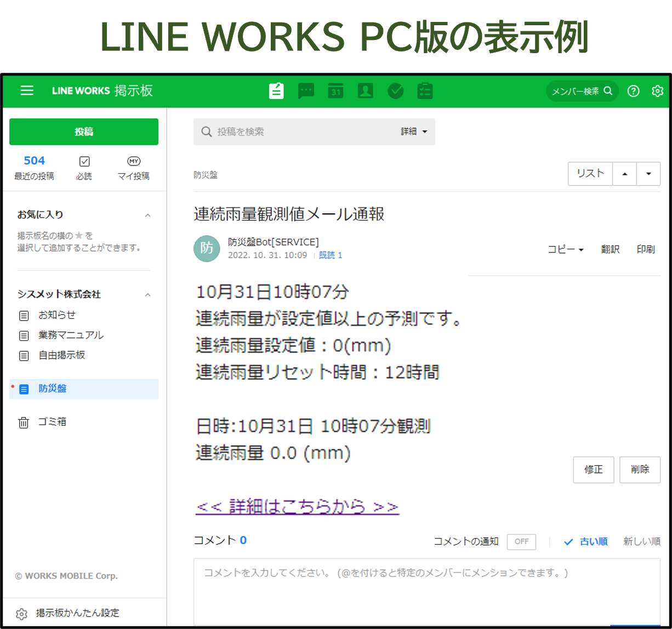This screenshot has height=629, width=672.
Task: Open the 詳細 search options dropdown
Action: (414, 131)
